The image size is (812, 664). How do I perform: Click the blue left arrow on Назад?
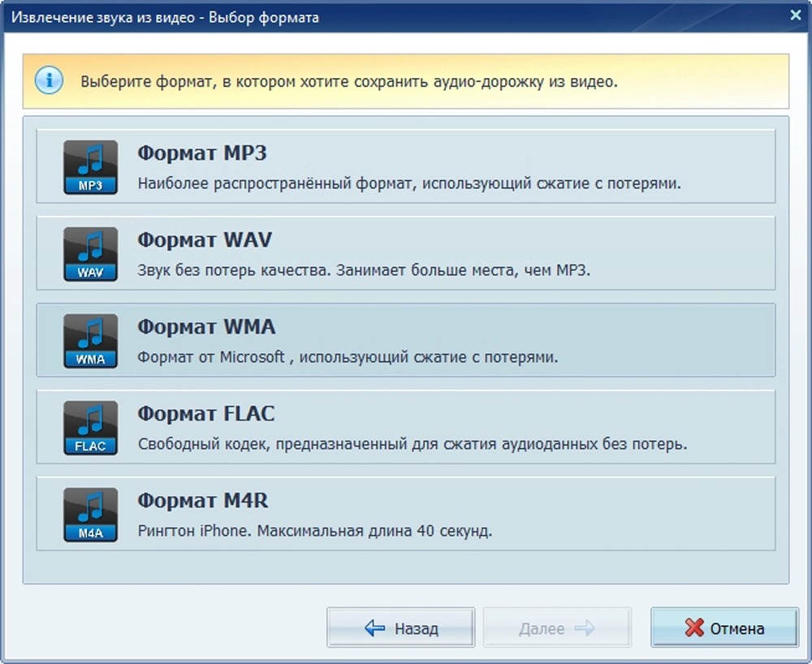pyautogui.click(x=375, y=628)
